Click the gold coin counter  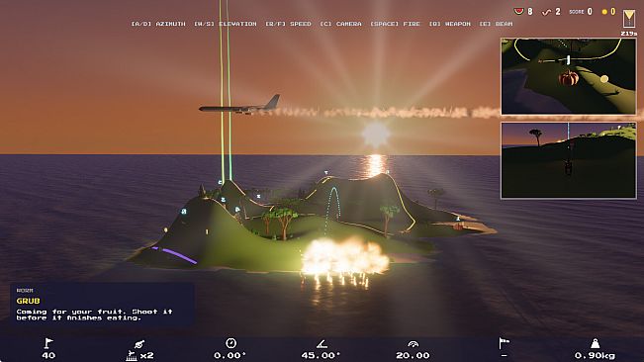coord(608,12)
